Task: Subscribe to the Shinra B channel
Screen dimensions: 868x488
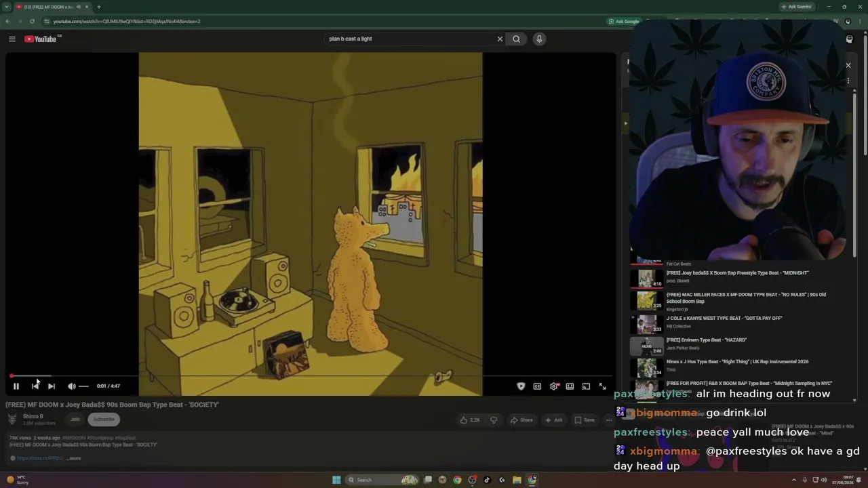Action: pos(104,420)
